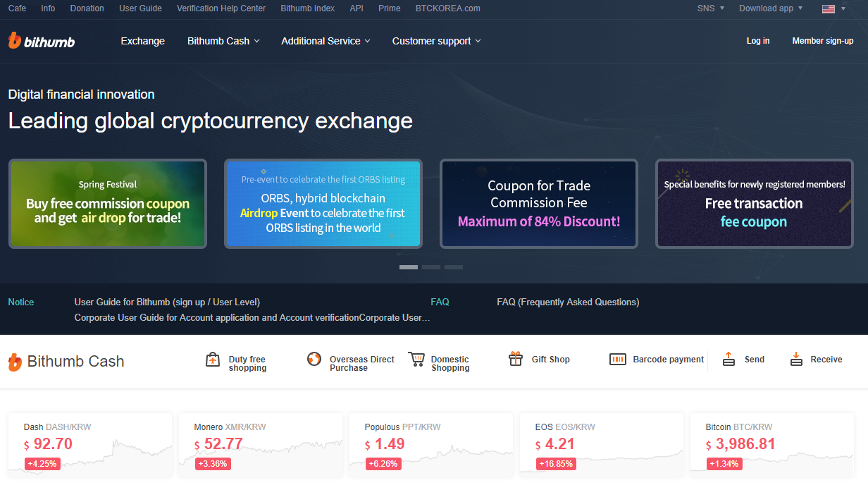Open User Guide for Bithumb notice

tap(167, 302)
